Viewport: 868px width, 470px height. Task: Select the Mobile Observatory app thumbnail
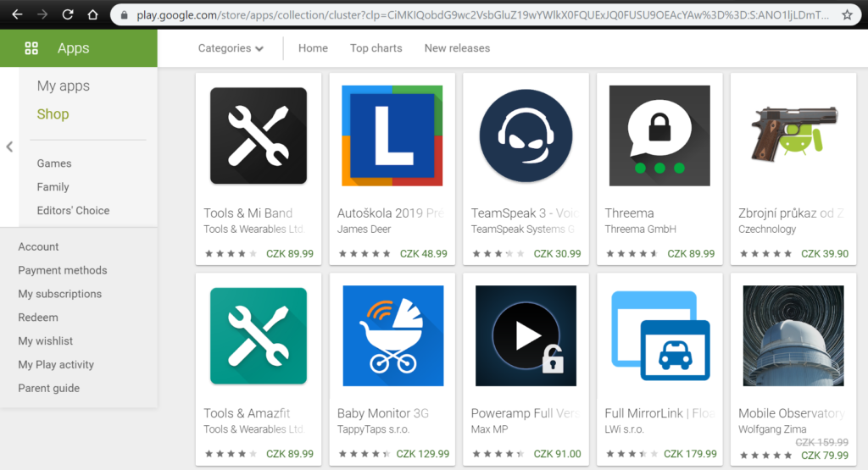point(793,336)
